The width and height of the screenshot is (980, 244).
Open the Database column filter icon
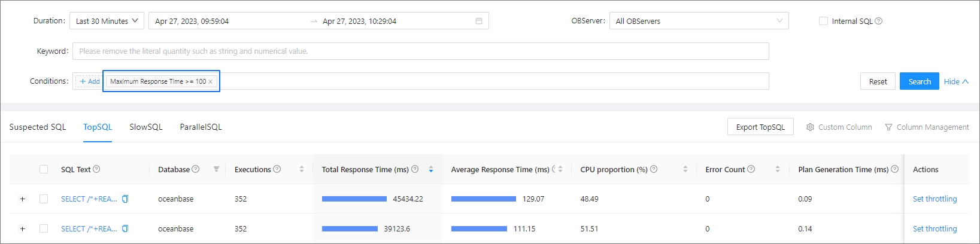pos(216,170)
